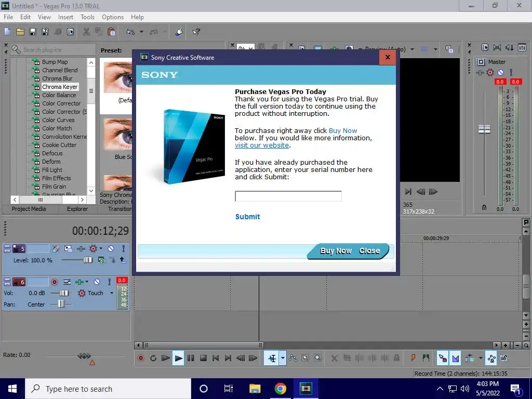
Task: Click the serial number input field
Action: pyautogui.click(x=288, y=196)
